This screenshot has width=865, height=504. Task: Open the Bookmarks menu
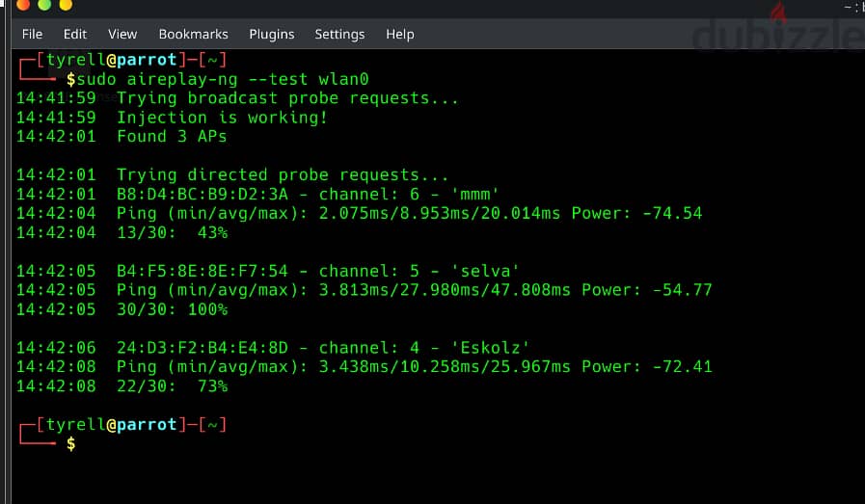click(x=193, y=34)
